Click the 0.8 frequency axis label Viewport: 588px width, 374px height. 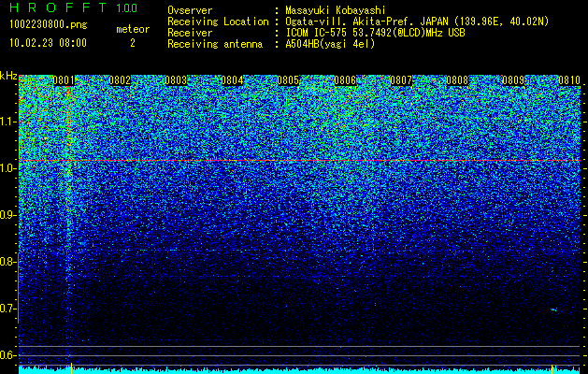pyautogui.click(x=8, y=262)
